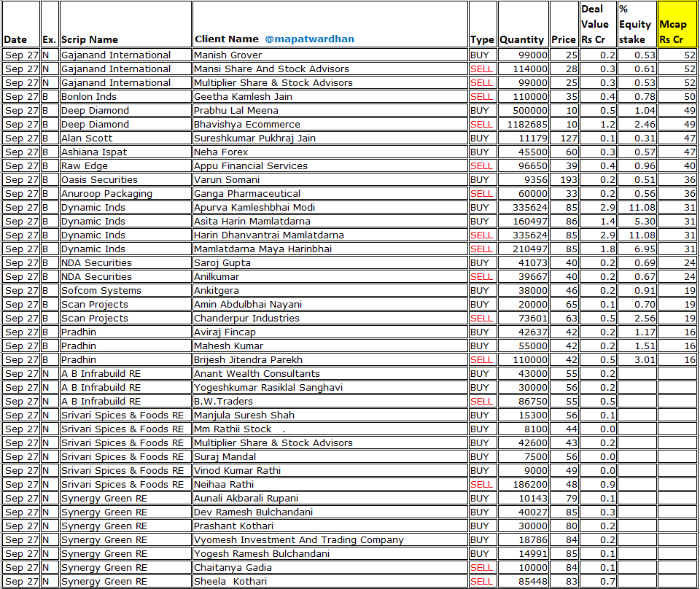This screenshot has height=589, width=700.
Task: Select B.W.Traders client cell
Action: click(x=330, y=401)
